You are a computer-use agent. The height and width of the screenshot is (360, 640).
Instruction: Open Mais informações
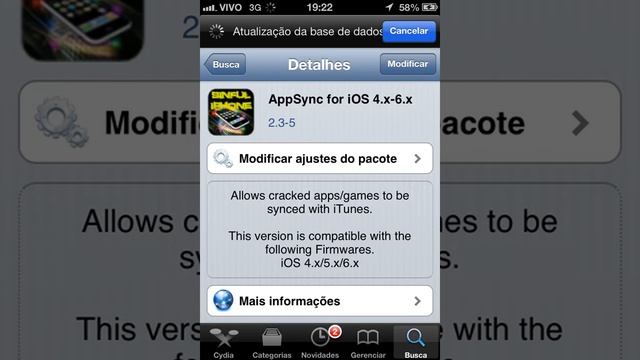click(320, 301)
